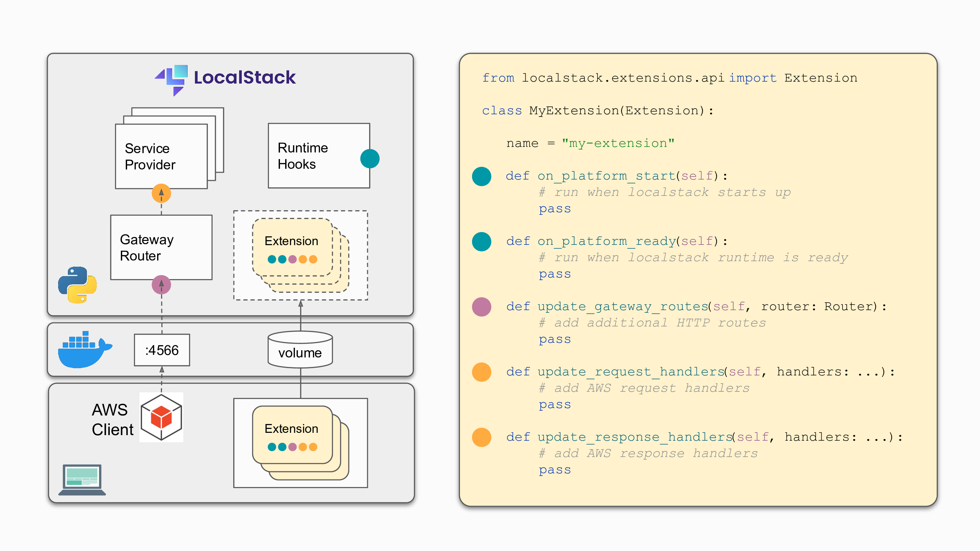Click the Gateway Router box
The width and height of the screenshot is (980, 551).
tap(161, 247)
